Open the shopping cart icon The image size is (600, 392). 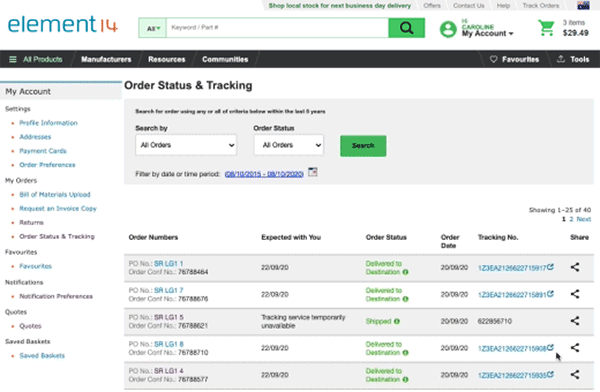click(546, 28)
